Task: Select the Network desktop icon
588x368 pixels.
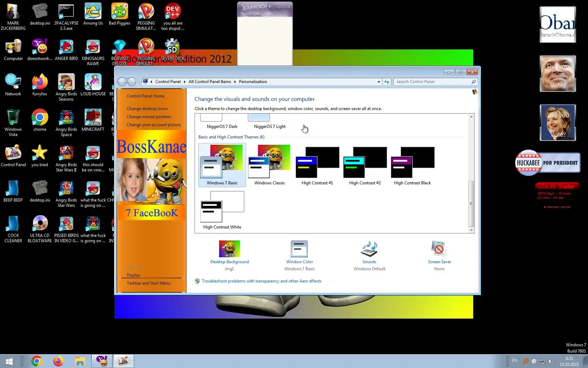Action: pyautogui.click(x=13, y=86)
